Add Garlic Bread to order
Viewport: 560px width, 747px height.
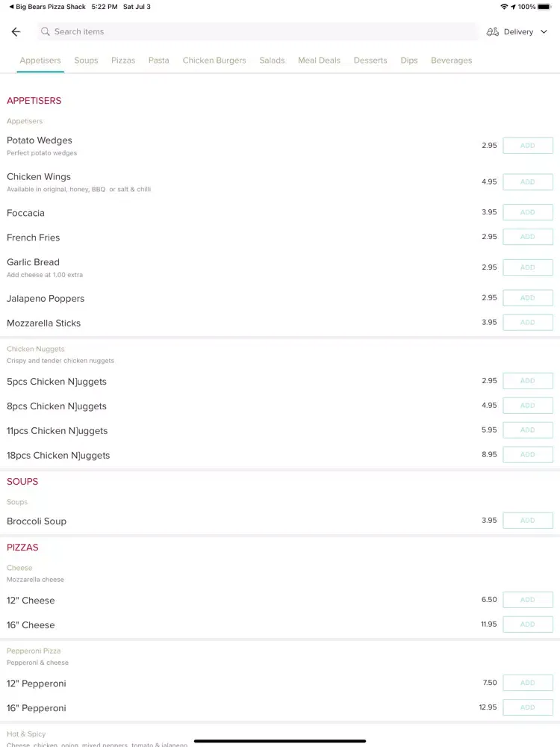pos(528,267)
